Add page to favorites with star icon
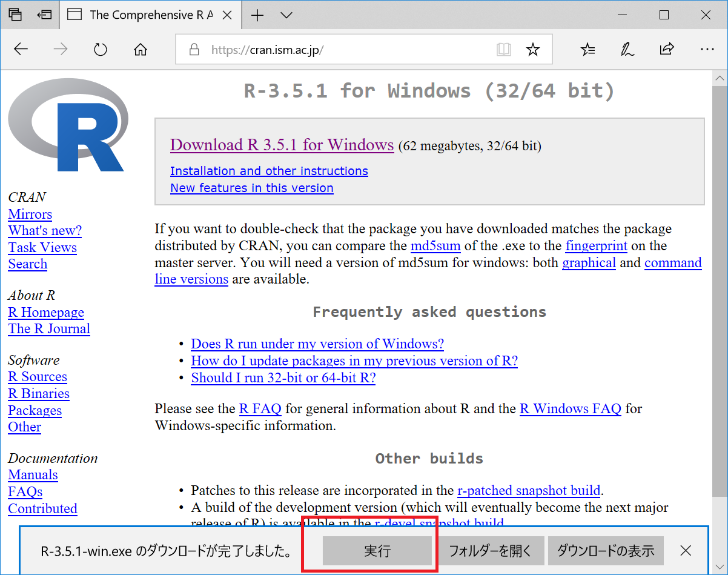The height and width of the screenshot is (575, 728). tap(532, 50)
